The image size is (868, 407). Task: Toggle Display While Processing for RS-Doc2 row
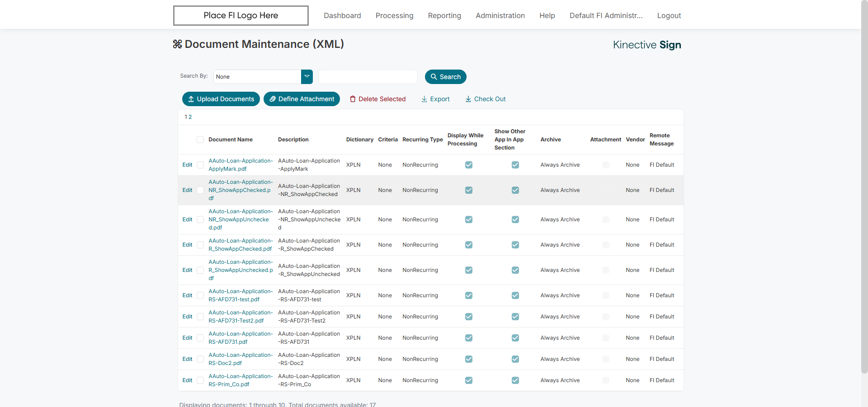tap(469, 359)
